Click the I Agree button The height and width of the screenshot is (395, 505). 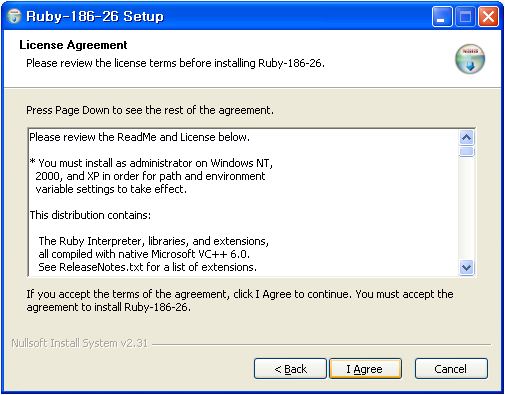coord(366,369)
